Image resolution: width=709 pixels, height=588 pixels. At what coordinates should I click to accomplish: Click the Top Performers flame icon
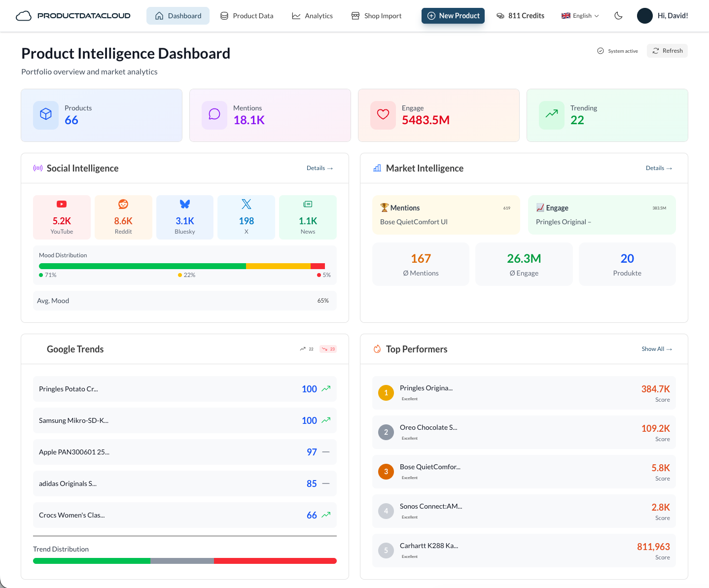[377, 349]
